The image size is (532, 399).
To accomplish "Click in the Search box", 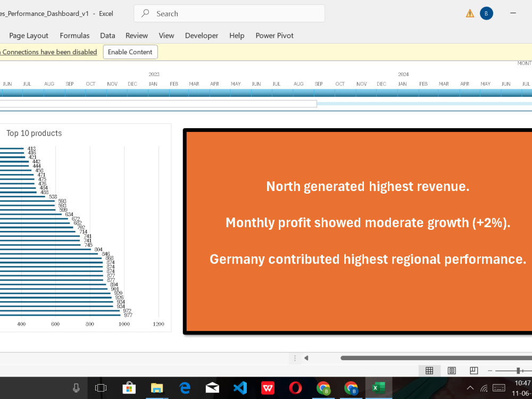I will coord(229,14).
